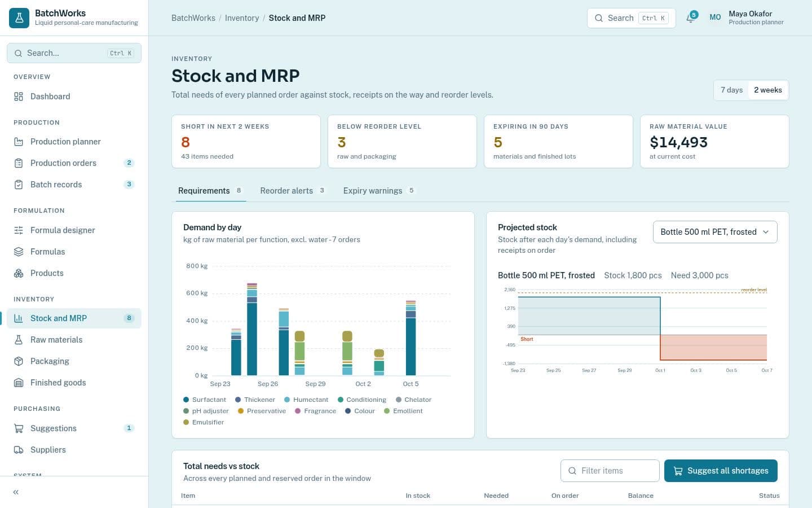Open the Bottle 500 ml PET item dropdown
This screenshot has width=812, height=508.
[715, 232]
